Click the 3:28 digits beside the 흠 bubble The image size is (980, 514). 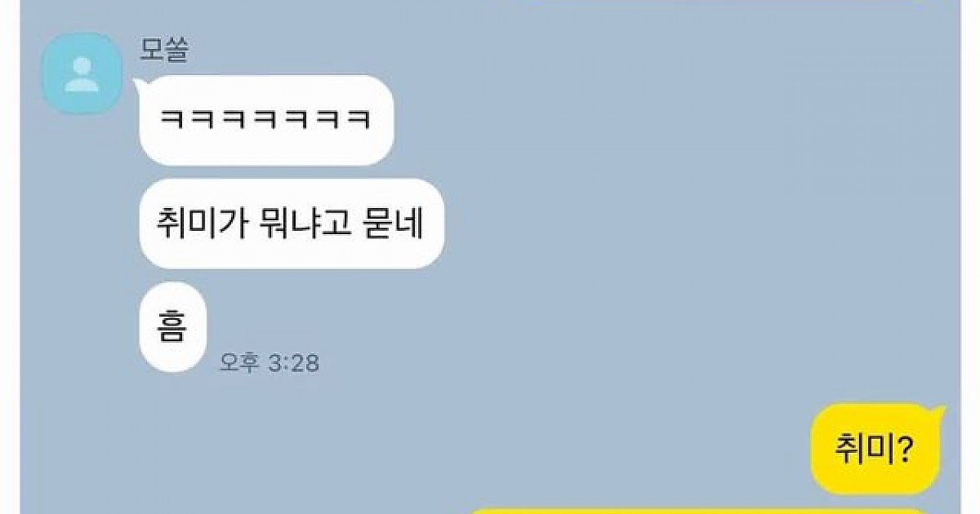(x=293, y=362)
